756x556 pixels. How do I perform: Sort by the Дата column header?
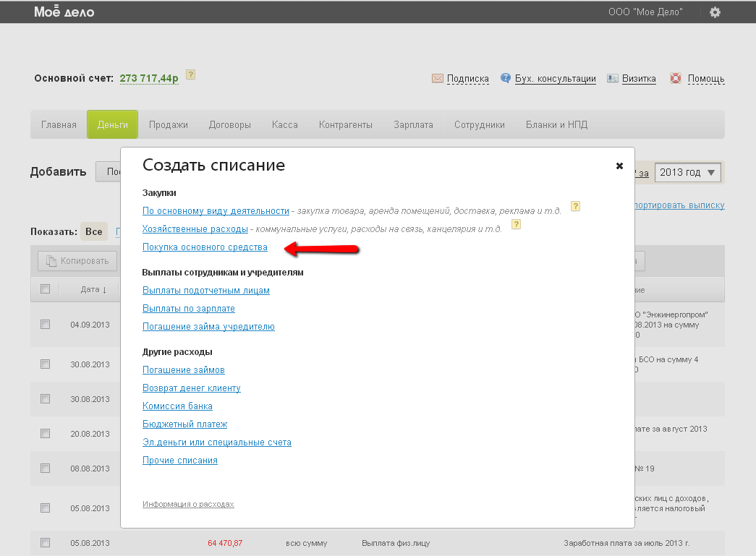[93, 289]
